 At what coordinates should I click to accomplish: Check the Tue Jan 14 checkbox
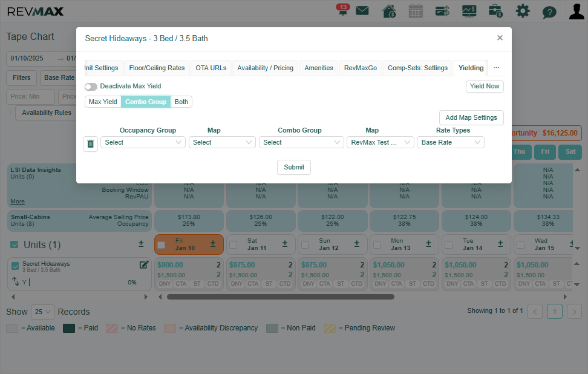(x=448, y=245)
